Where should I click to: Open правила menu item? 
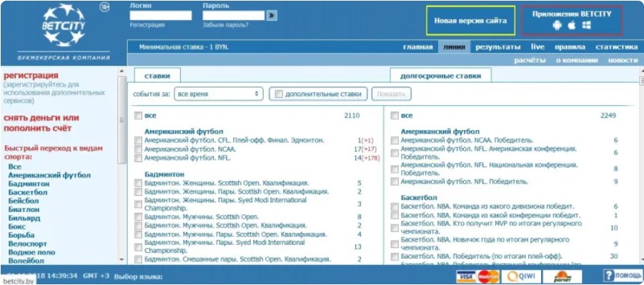(x=570, y=47)
